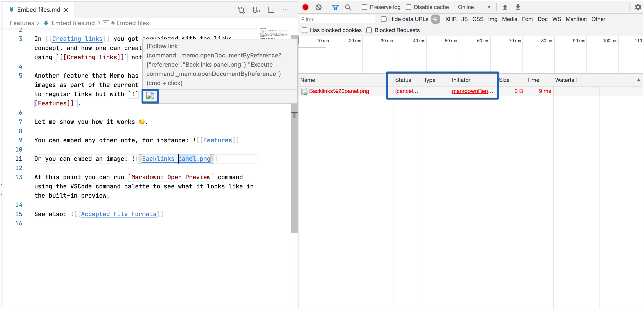Import HAR file with upload arrow
The image size is (644, 310).
coord(505,7)
